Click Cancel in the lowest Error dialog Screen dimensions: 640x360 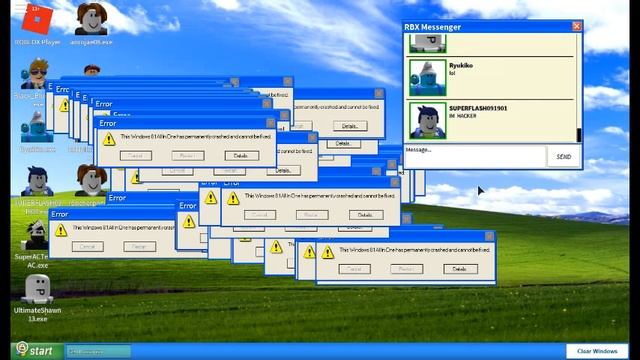pos(354,269)
